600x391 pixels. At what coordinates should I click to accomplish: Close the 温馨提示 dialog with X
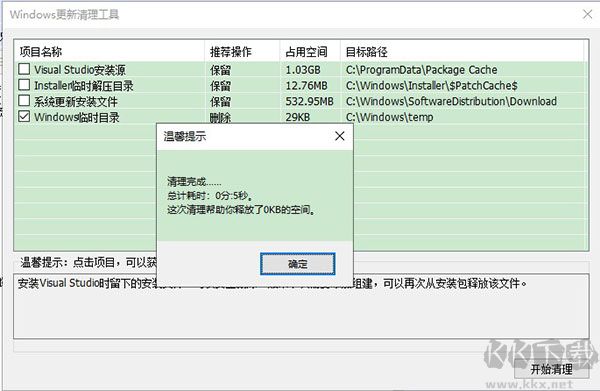[339, 136]
